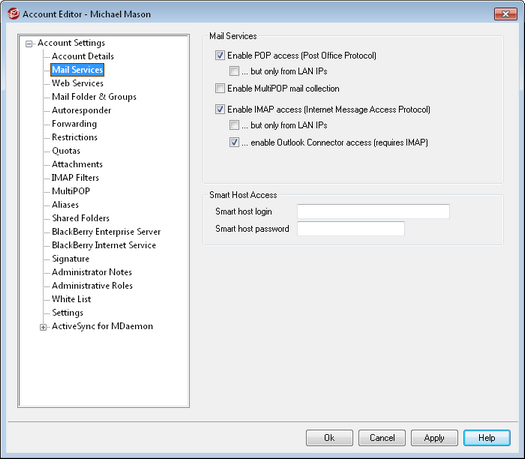Uncheck Outlook Connector access option
Viewport: 525px width, 459px height.
point(234,142)
